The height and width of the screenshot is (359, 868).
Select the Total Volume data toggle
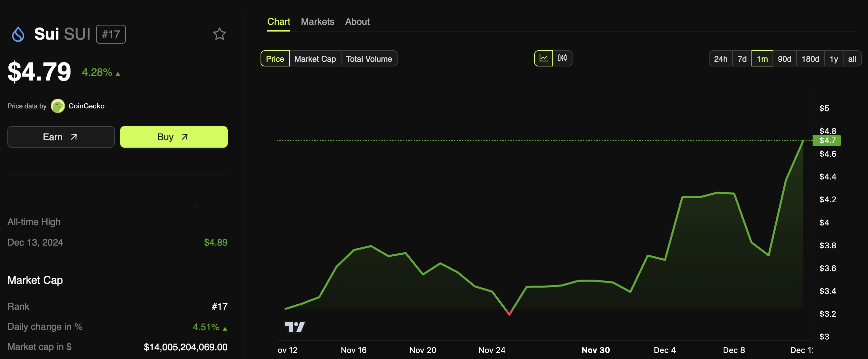(x=369, y=59)
